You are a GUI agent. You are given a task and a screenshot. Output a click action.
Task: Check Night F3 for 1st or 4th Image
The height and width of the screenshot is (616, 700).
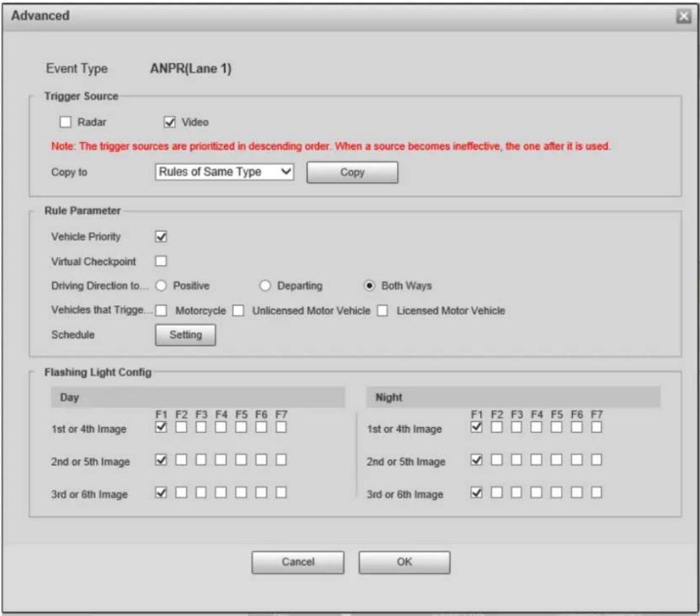click(517, 428)
